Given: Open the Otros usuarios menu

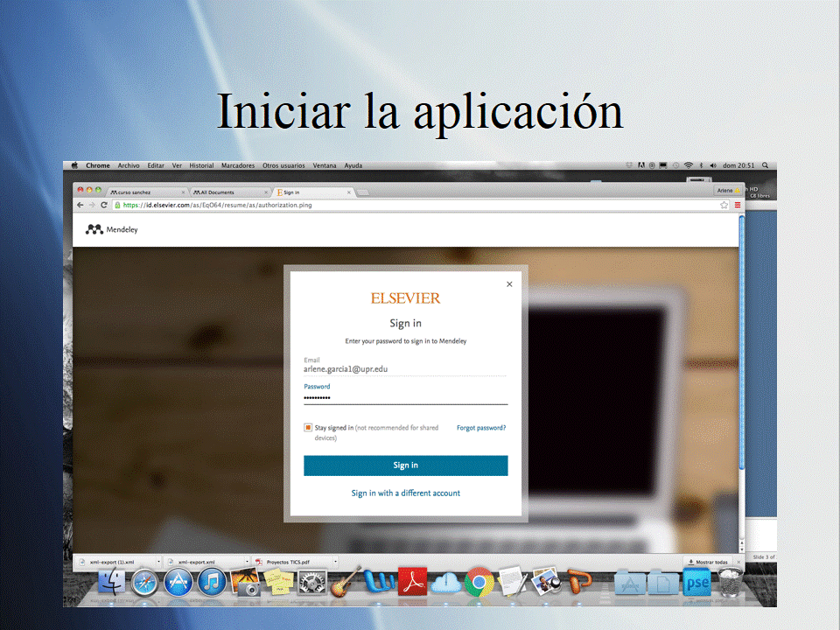Looking at the screenshot, I should pos(283,165).
